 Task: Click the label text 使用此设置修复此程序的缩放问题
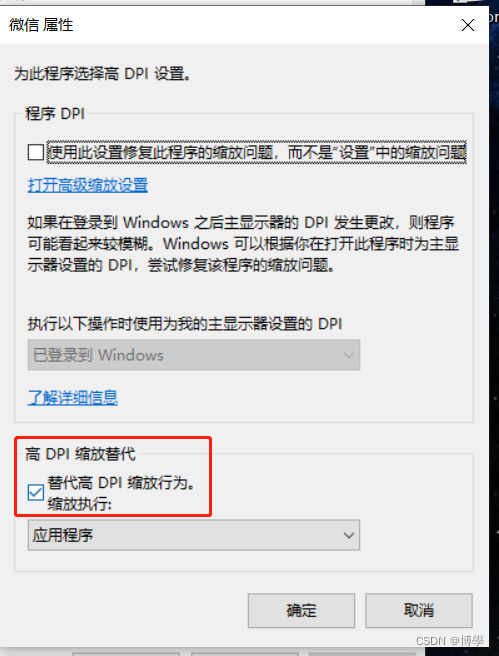[257, 152]
